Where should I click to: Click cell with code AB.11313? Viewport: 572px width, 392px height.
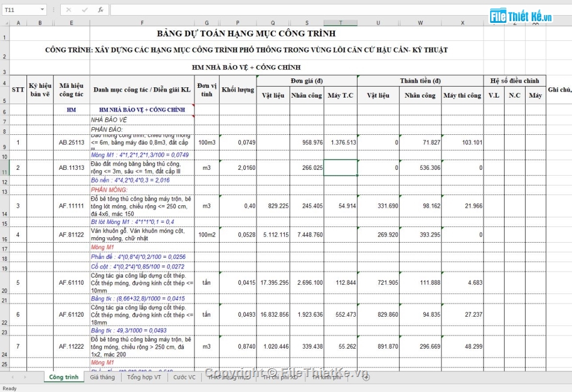[72, 168]
